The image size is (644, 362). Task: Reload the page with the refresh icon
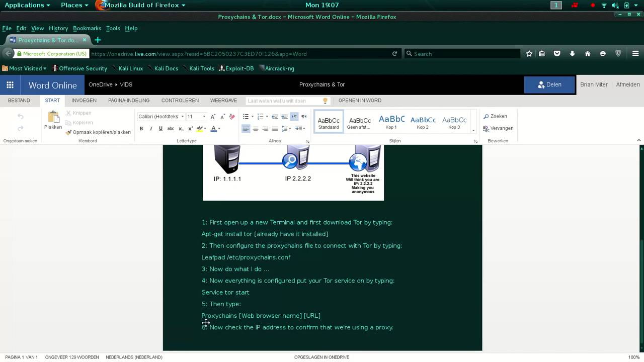click(395, 53)
